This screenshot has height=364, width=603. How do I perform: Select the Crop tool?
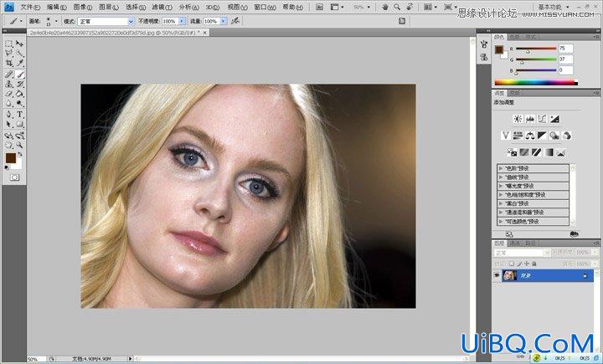pos(8,63)
